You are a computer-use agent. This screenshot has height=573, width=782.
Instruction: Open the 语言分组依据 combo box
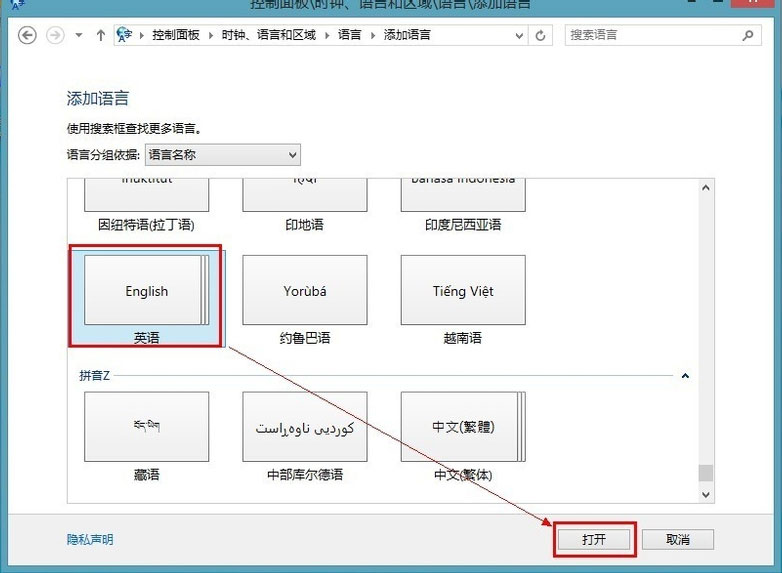pyautogui.click(x=222, y=155)
